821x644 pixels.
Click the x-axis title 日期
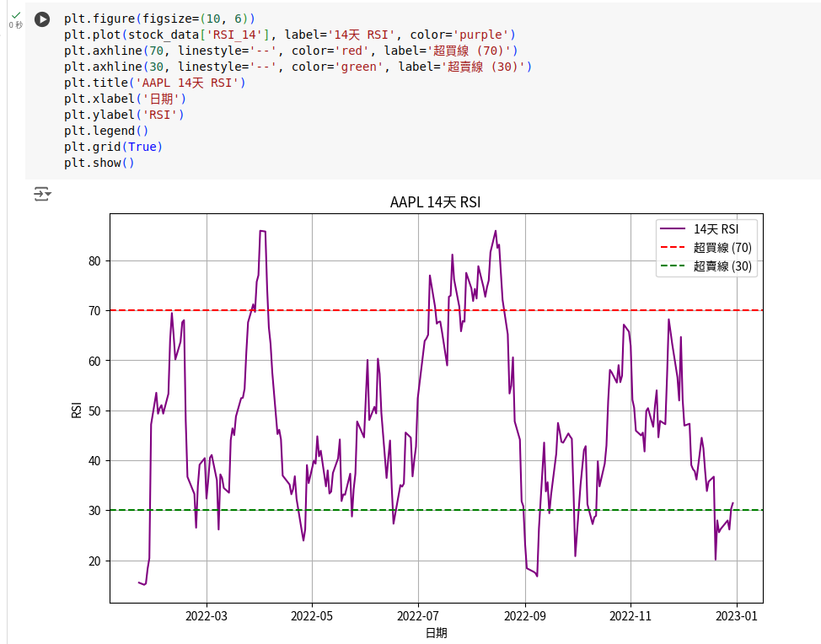pyautogui.click(x=436, y=633)
